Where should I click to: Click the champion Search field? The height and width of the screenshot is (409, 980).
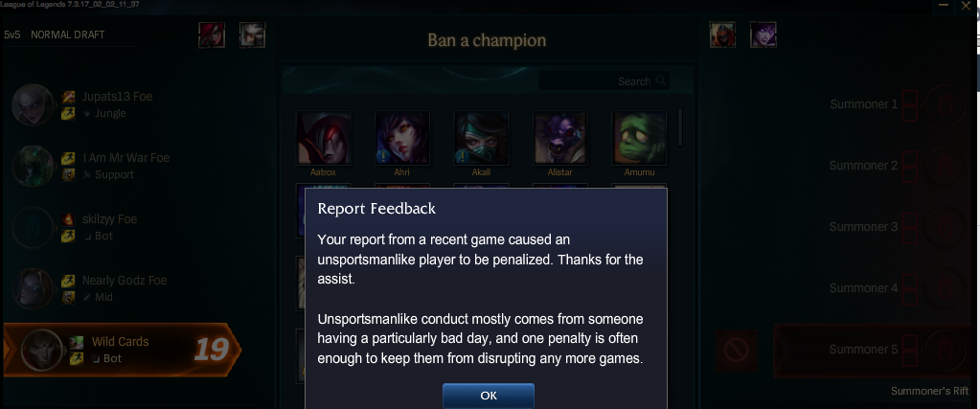(604, 80)
